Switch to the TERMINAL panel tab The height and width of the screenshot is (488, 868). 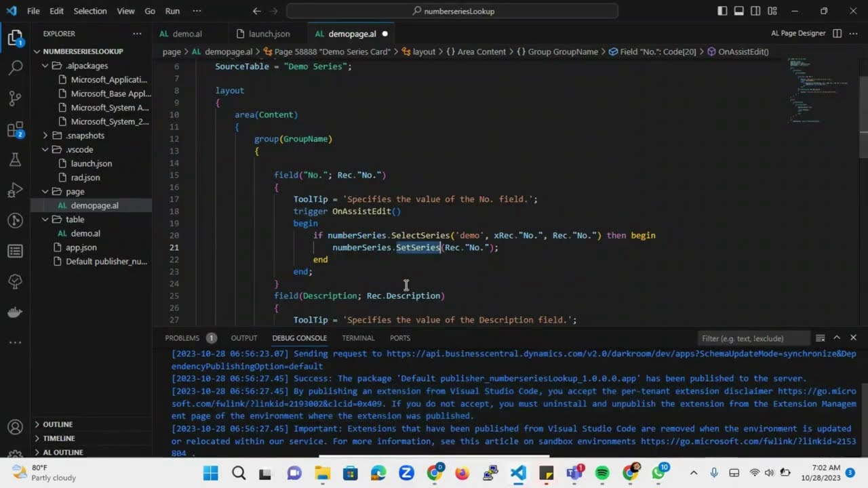(358, 338)
